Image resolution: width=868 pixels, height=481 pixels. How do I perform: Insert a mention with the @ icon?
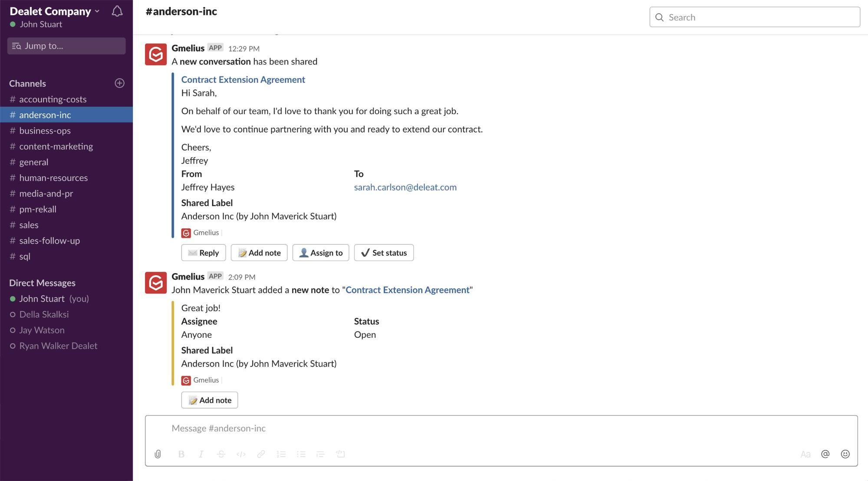[x=825, y=454]
